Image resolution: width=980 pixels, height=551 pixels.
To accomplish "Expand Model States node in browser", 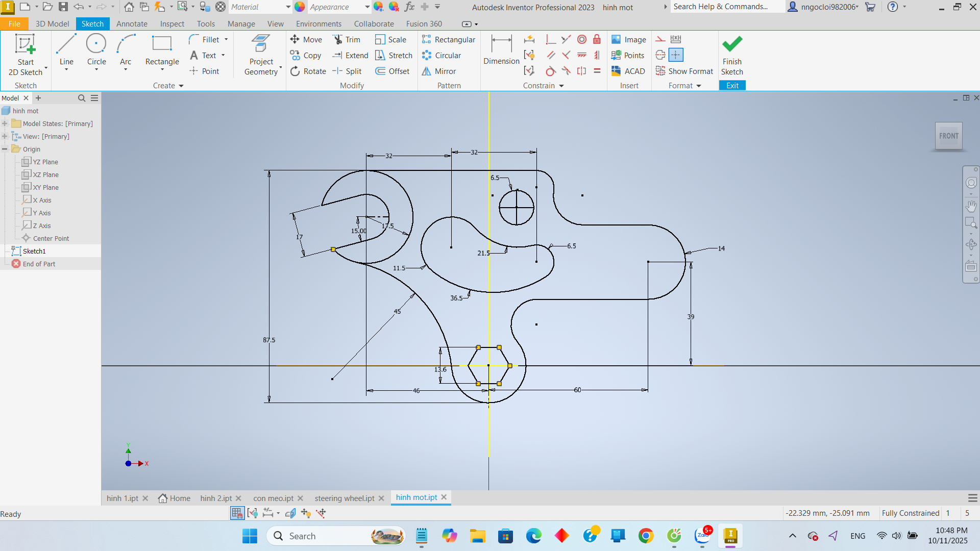I will pos(5,123).
